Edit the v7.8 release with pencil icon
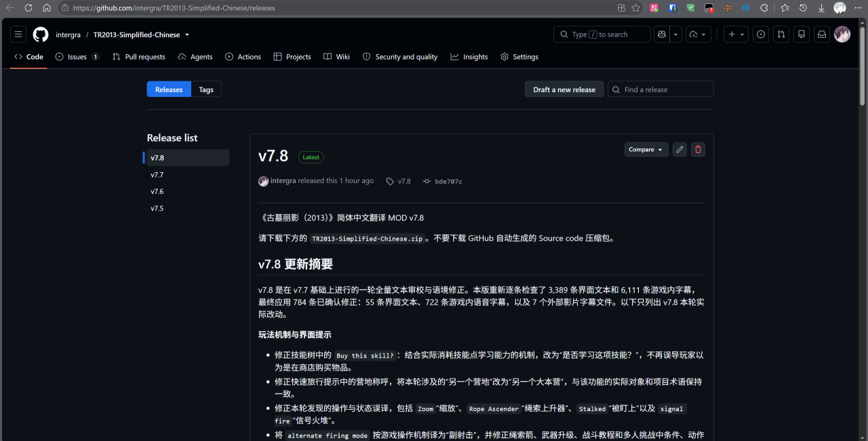The image size is (868, 441). click(679, 150)
